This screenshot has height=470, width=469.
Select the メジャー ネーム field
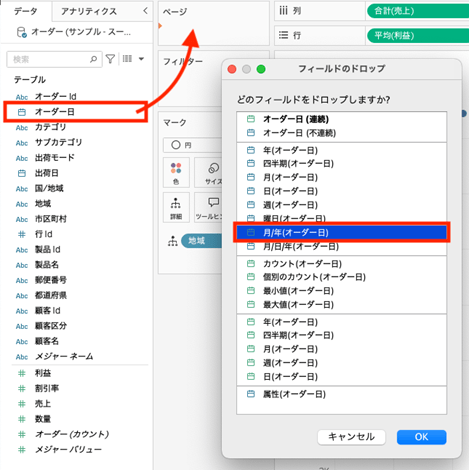(64, 357)
